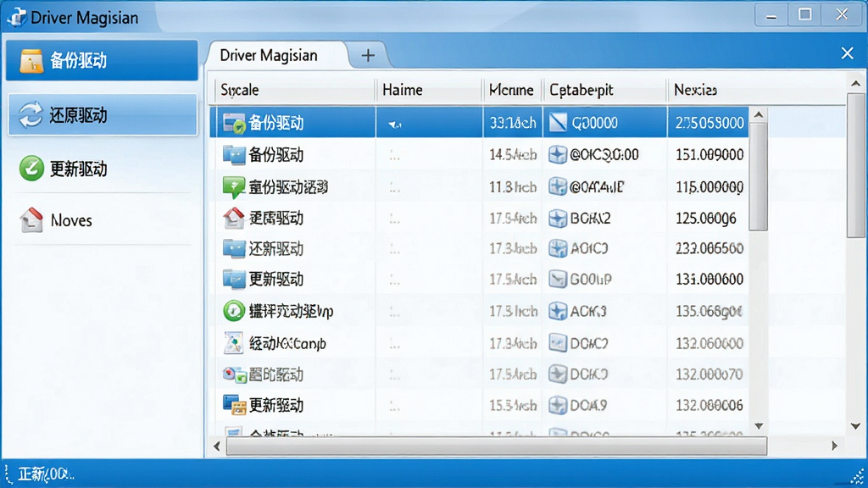Select the cell 115.000000
This screenshot has height=488, width=868.
(x=709, y=187)
